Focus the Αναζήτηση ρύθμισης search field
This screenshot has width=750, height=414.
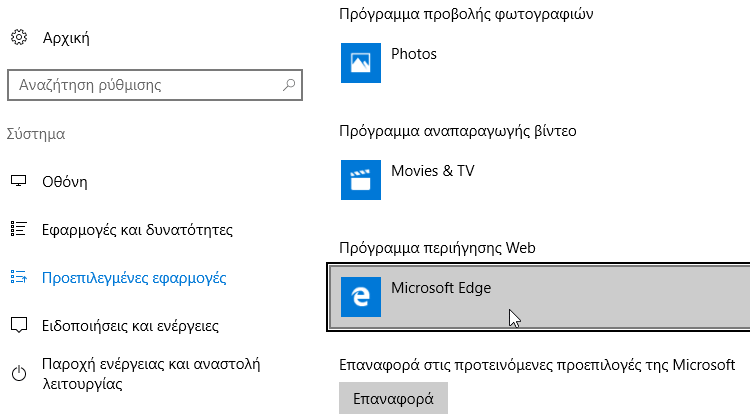pyautogui.click(x=155, y=85)
